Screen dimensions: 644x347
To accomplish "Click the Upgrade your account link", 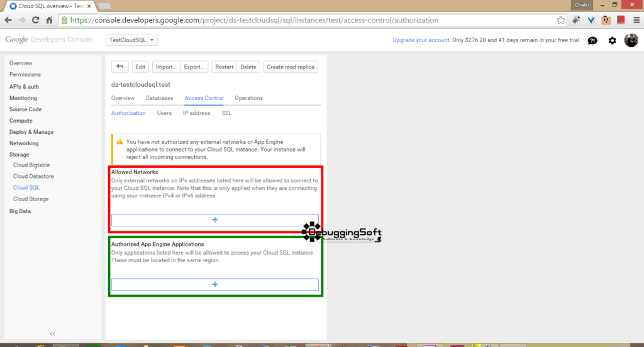I will click(x=421, y=40).
